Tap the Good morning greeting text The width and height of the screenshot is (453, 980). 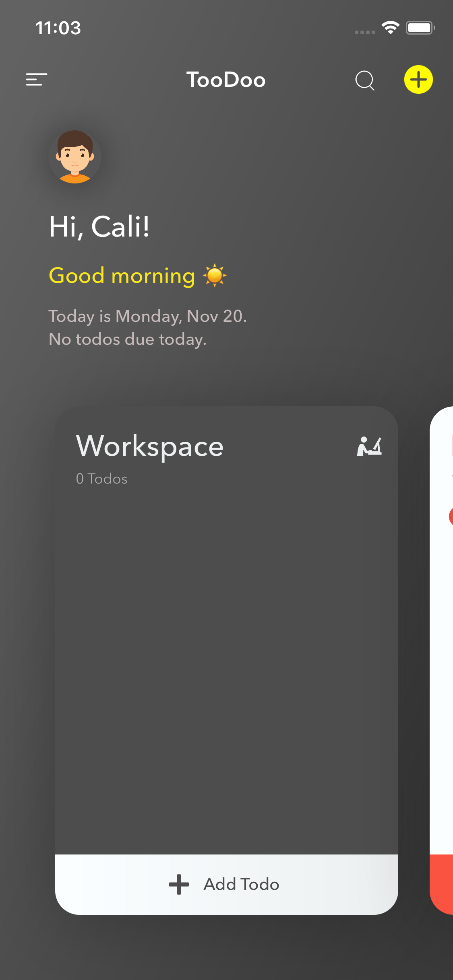(122, 276)
